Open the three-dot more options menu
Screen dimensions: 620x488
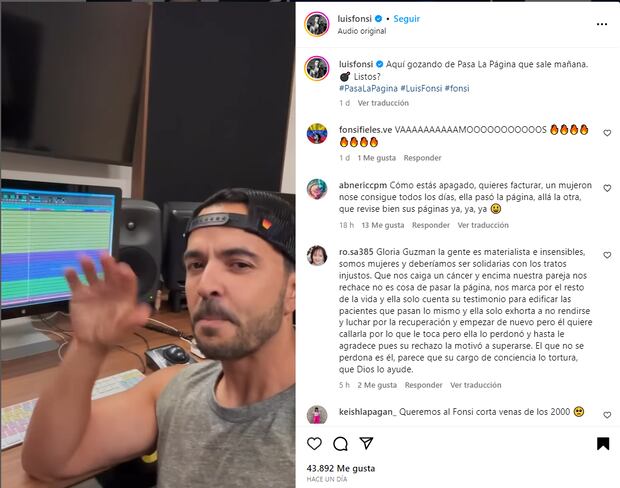(602, 25)
